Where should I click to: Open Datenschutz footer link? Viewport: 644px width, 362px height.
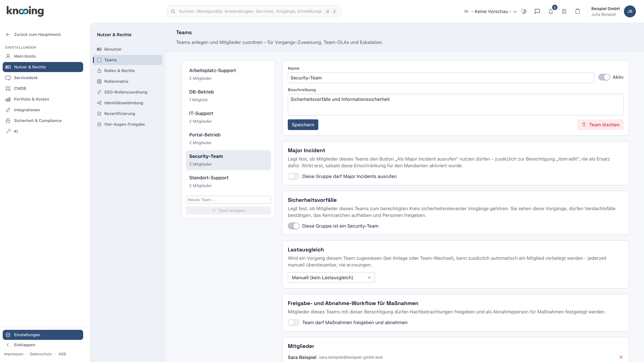tap(41, 354)
